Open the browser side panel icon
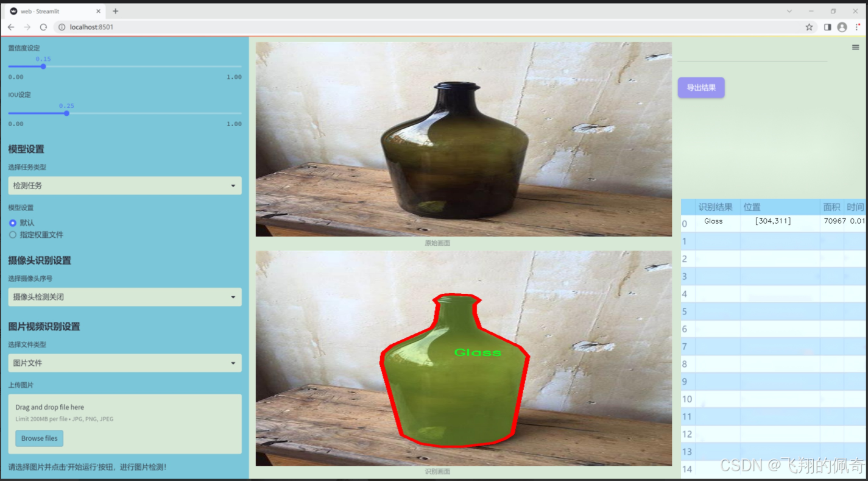Viewport: 868px width, 481px height. (x=827, y=27)
